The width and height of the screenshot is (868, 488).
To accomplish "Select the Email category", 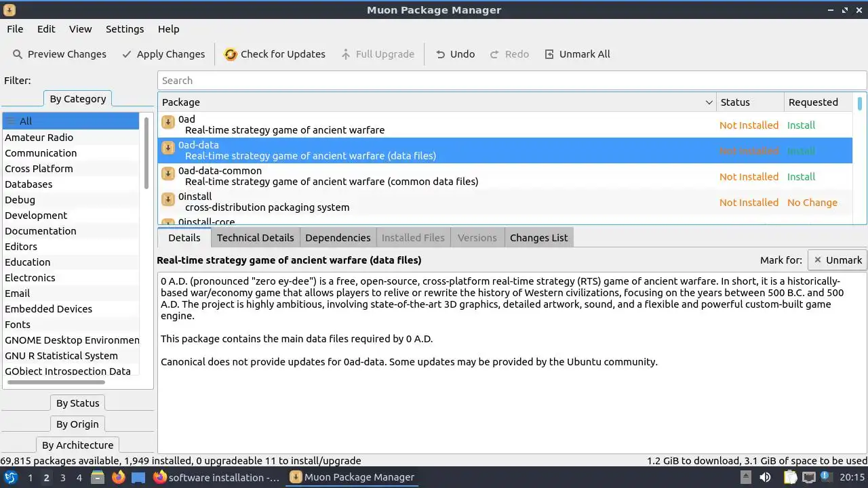I will [x=71, y=293].
